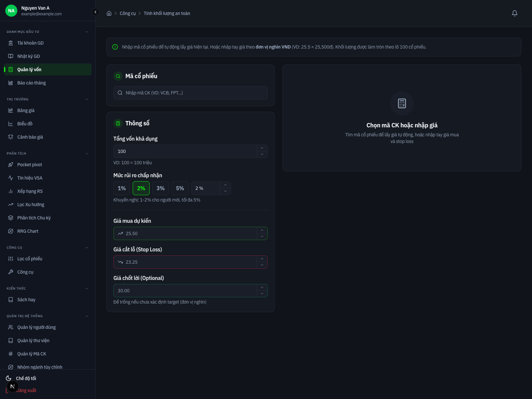532x399 pixels.
Task: Click the home icon in breadcrumb
Action: [109, 13]
